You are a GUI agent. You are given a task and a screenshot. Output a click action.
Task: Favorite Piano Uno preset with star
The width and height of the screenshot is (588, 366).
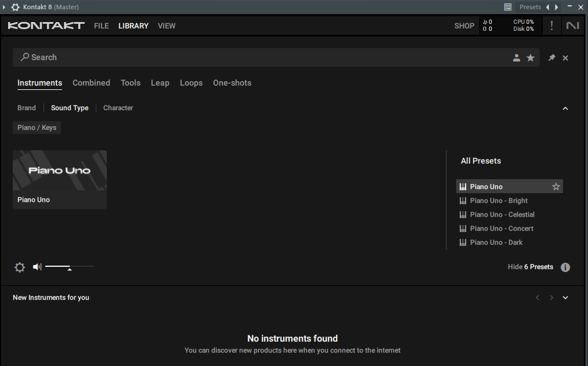pos(555,187)
